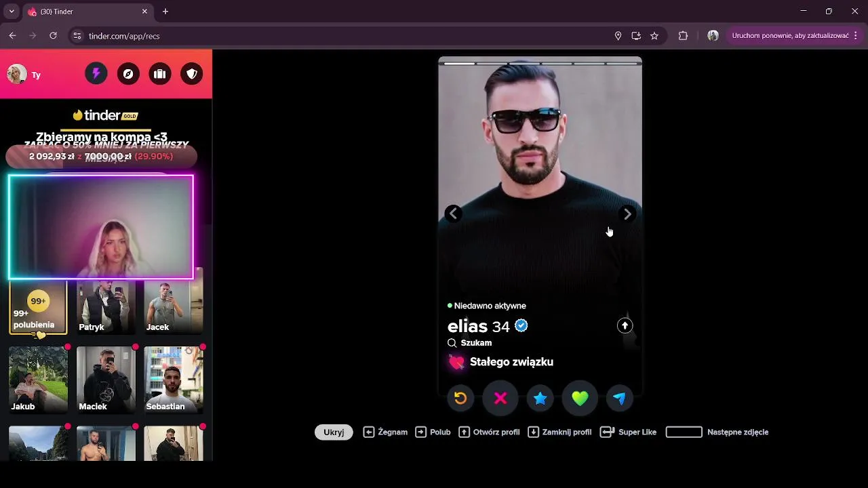Open the briefcase icon in header
The width and height of the screenshot is (868, 488).
click(160, 74)
